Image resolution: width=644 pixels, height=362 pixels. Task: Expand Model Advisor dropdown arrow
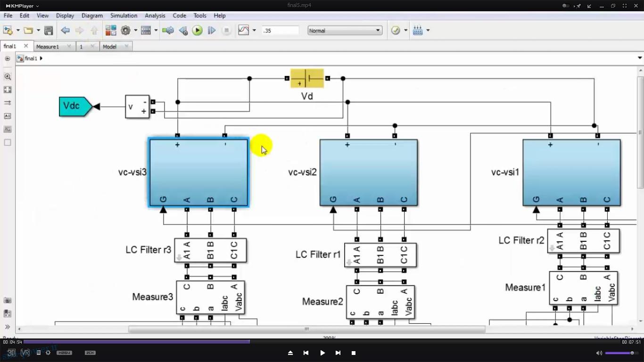(x=405, y=30)
